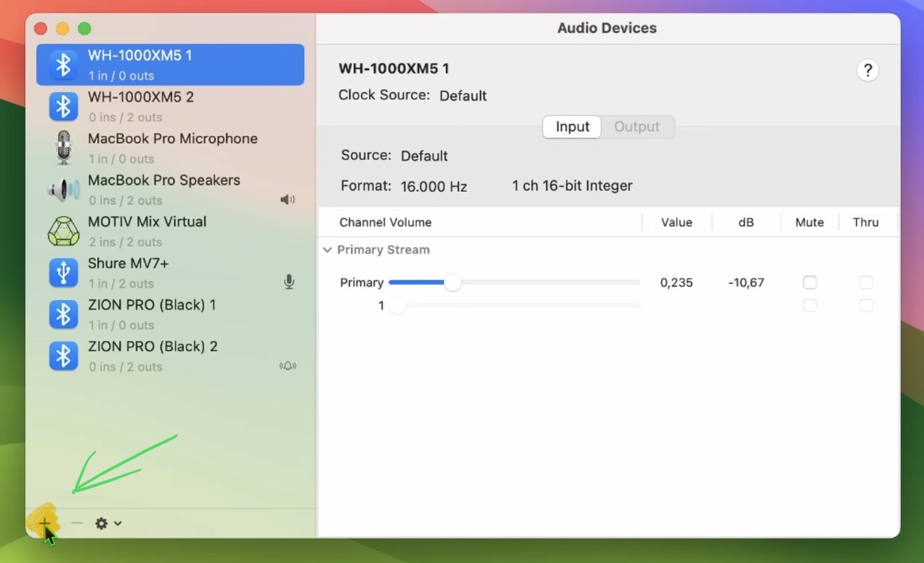Select the MacBook Pro Speakers icon
The image size is (924, 563).
(63, 189)
